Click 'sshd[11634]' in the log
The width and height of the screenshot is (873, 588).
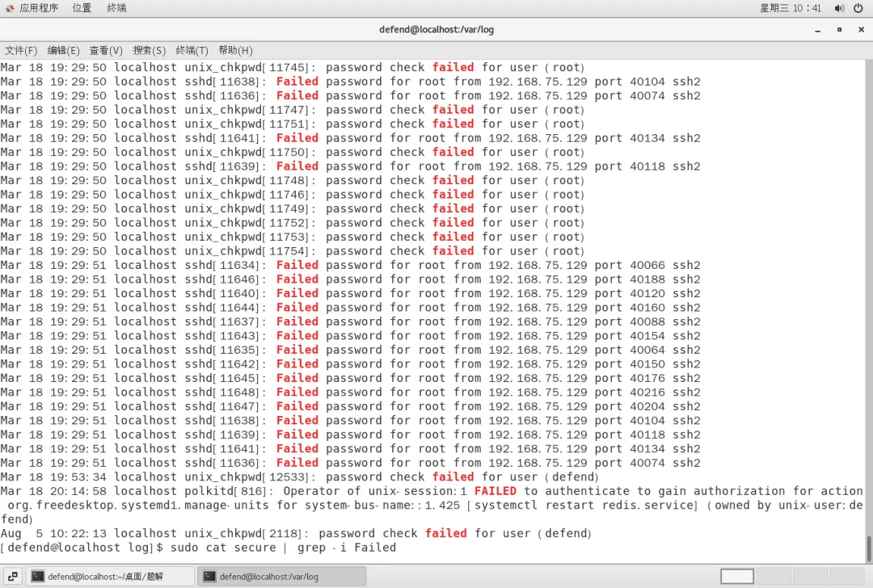click(222, 265)
